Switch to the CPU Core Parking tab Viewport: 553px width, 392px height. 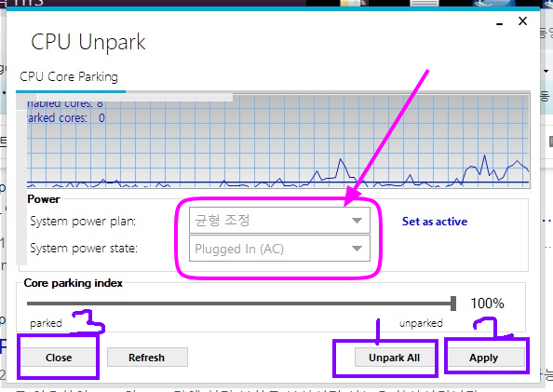pos(69,77)
